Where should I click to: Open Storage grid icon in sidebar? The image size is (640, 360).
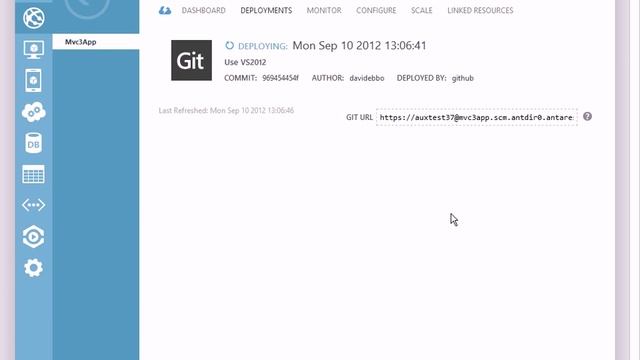coord(33,175)
